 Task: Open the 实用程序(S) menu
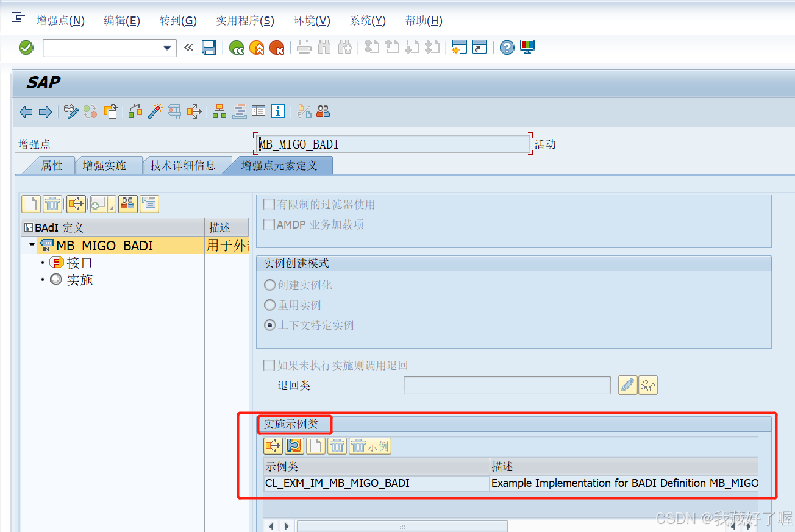[245, 20]
